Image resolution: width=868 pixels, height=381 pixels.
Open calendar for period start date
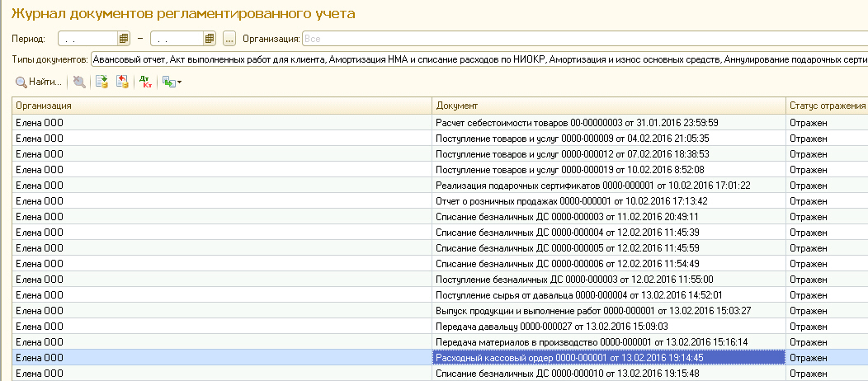[x=124, y=39]
